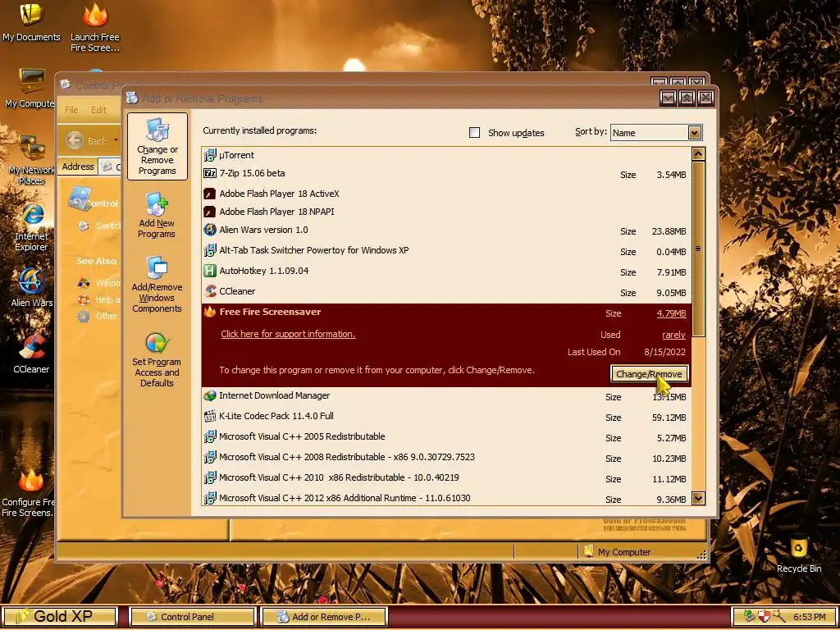
Task: Click Alien Wars version 1.0 list icon
Action: 209,230
